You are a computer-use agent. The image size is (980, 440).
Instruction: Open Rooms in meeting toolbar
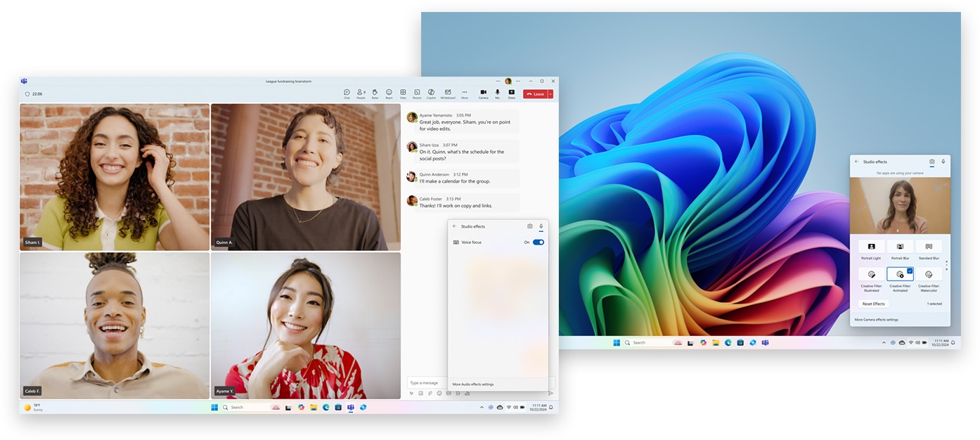417,93
